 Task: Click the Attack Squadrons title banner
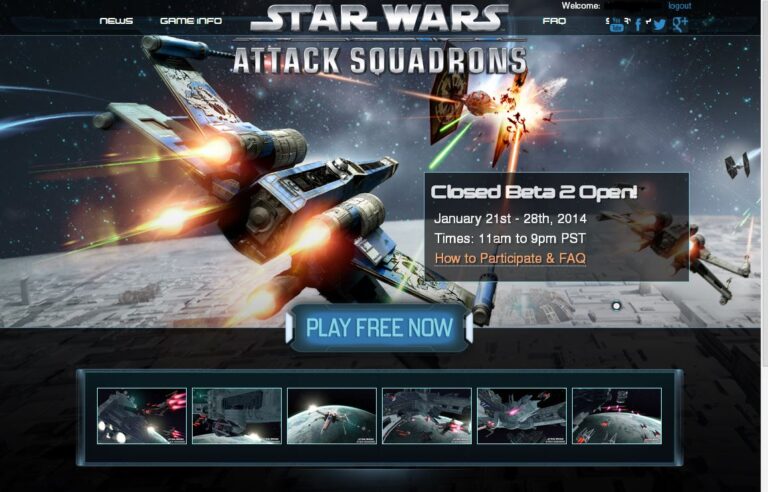click(380, 60)
